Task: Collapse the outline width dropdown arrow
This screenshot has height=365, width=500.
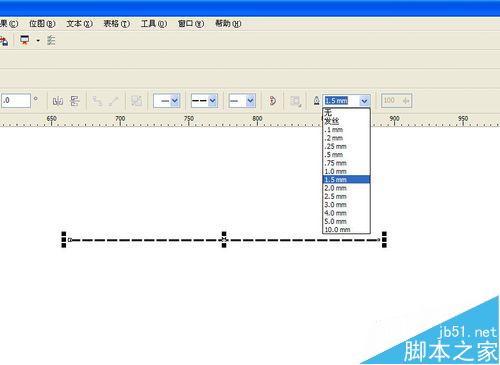Action: (365, 100)
